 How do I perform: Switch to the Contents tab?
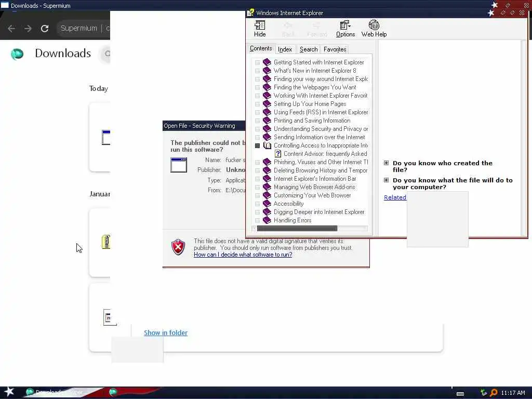[x=261, y=48]
